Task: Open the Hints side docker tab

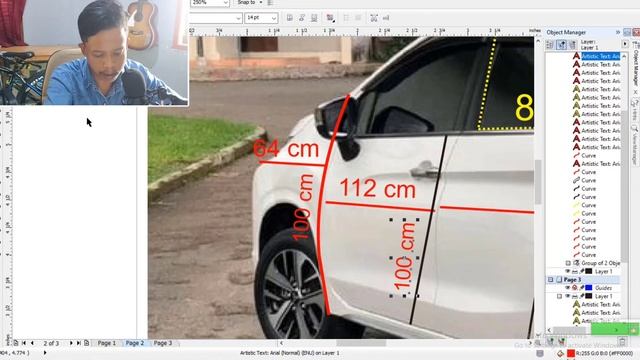Action: click(636, 109)
